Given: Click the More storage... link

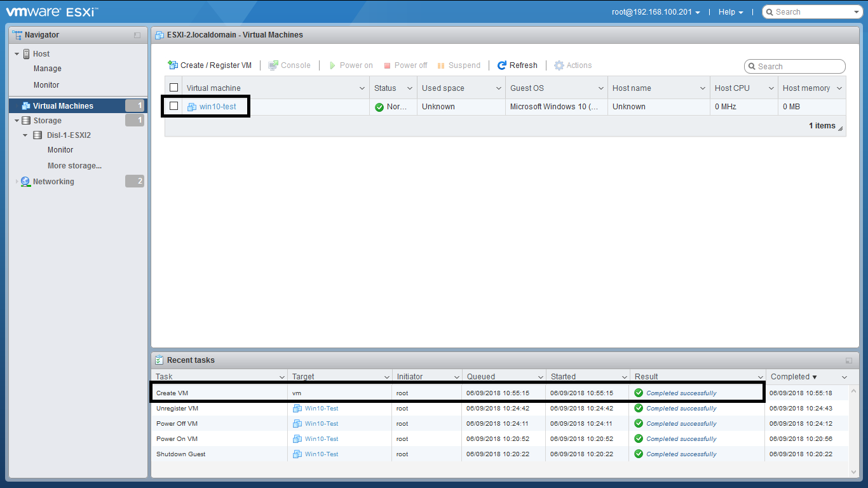Looking at the screenshot, I should point(74,166).
